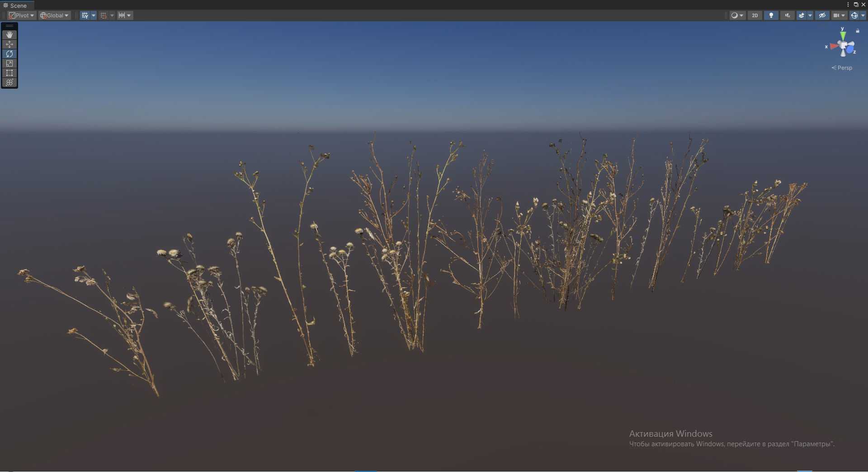Screen dimensions: 868x472
Task: Click the orientation gizmo center cube
Action: 844,46
